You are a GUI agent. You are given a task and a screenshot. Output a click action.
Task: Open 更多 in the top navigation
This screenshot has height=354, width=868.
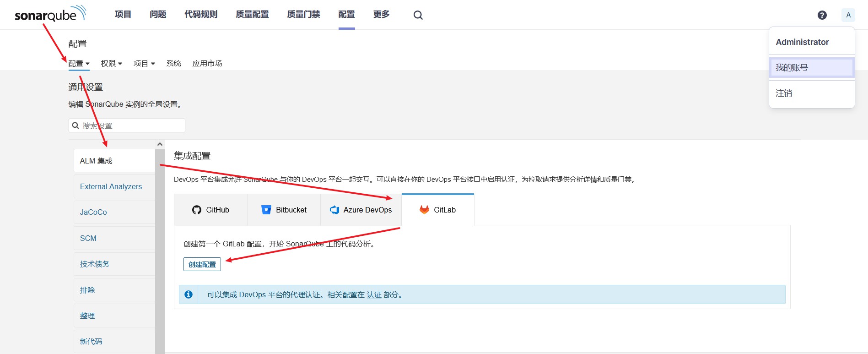381,15
